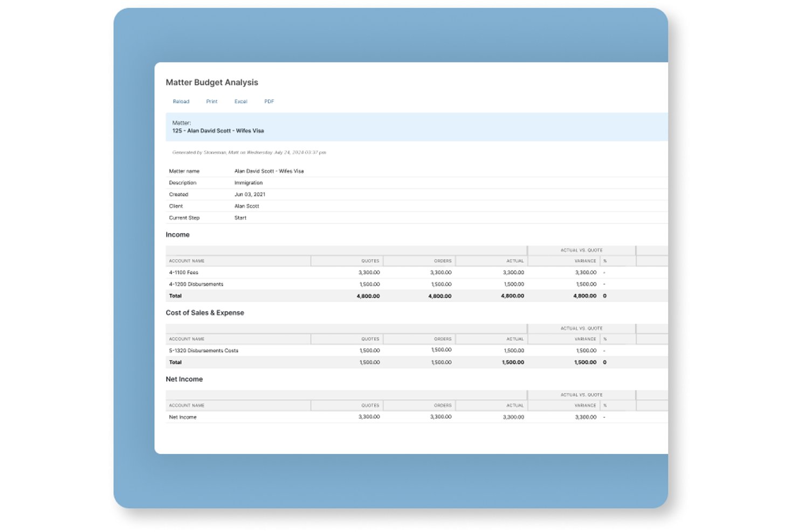Select the '5-1320 Disbursements Costs' account label

(x=204, y=351)
